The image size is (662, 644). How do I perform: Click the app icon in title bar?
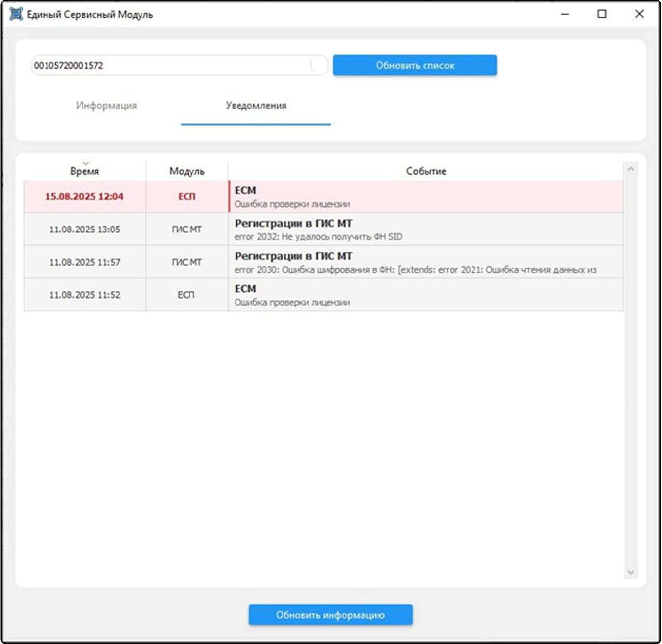[x=16, y=14]
